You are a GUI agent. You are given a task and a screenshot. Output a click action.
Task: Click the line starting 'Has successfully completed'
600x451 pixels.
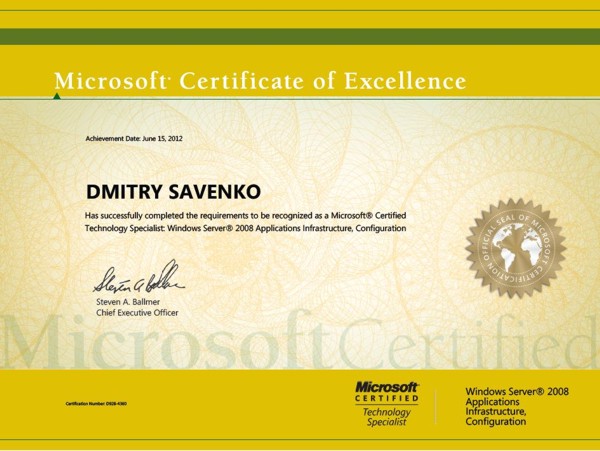tap(245, 216)
